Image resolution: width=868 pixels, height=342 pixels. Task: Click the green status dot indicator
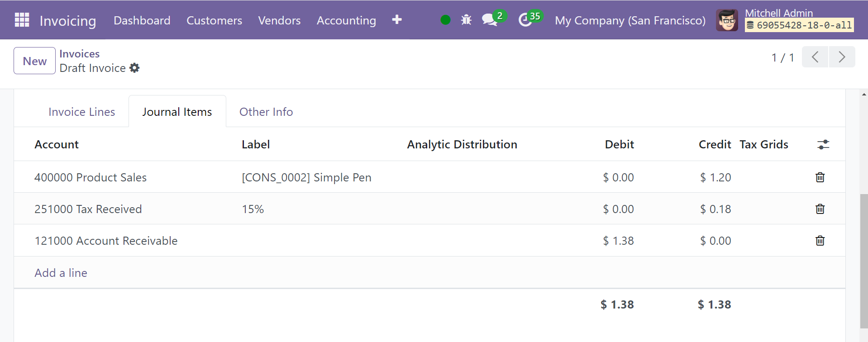445,20
